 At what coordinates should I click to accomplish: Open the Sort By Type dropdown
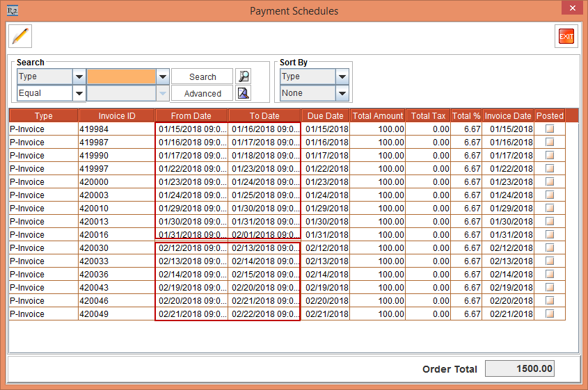(342, 76)
